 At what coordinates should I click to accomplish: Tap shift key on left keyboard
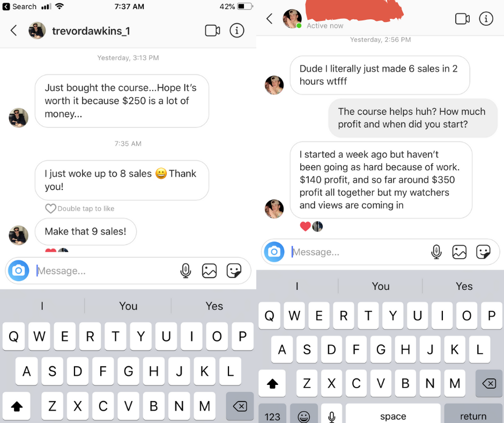pos(17,406)
